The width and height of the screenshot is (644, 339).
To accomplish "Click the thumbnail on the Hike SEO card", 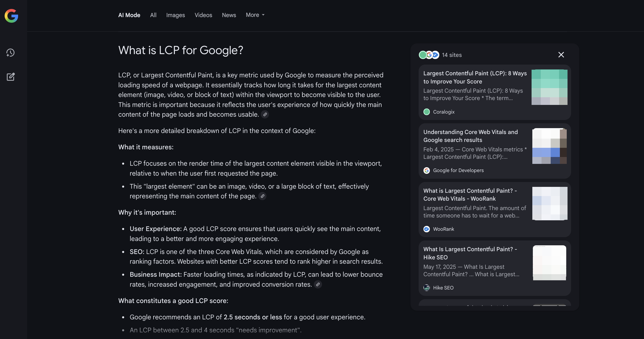I will 549,262.
